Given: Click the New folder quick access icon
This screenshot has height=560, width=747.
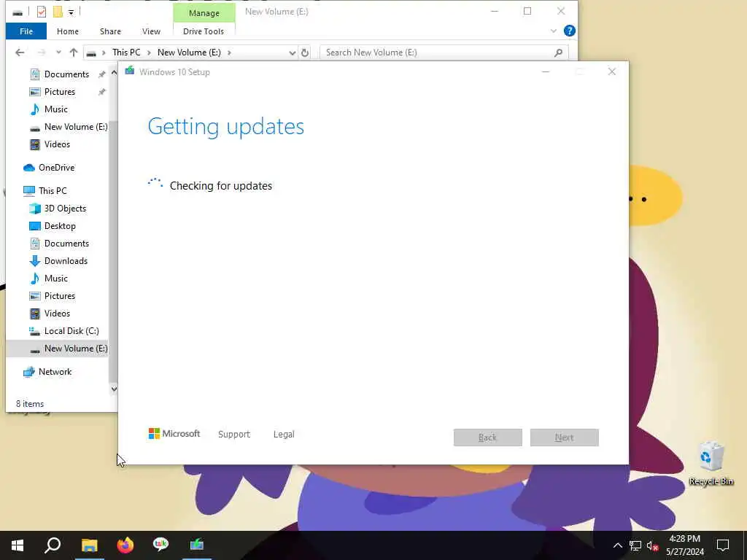Looking at the screenshot, I should tap(58, 12).
